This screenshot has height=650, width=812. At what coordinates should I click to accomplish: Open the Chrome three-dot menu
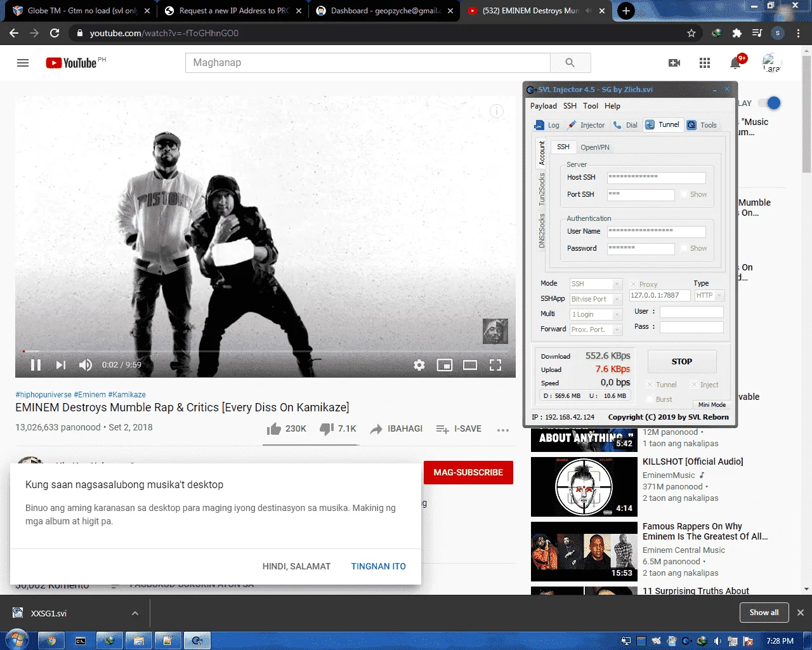pyautogui.click(x=799, y=33)
